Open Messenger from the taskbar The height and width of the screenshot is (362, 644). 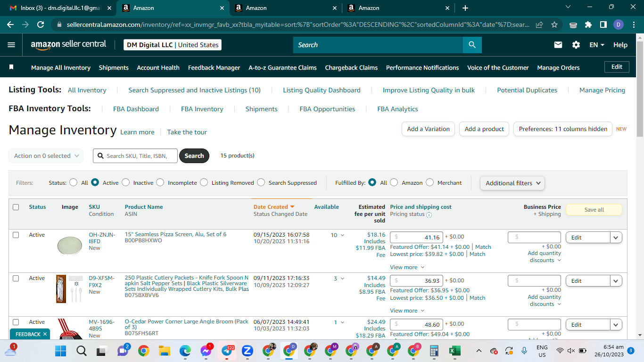coord(206,351)
